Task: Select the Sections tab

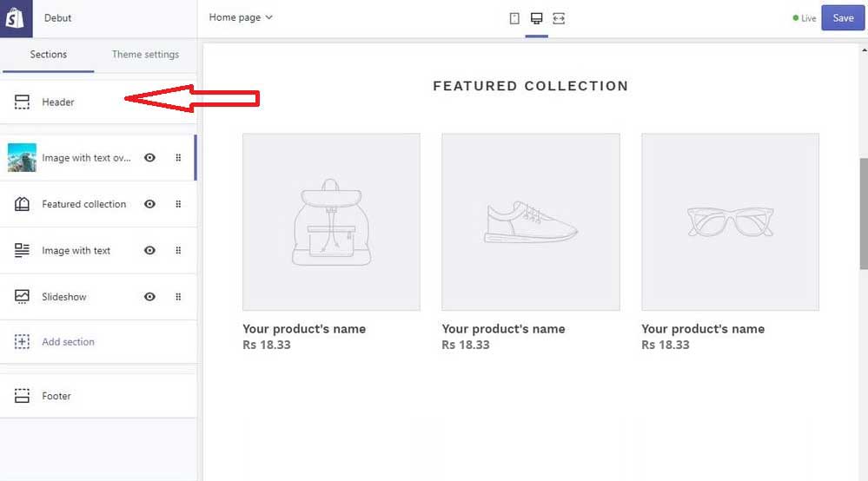Action: tap(48, 54)
